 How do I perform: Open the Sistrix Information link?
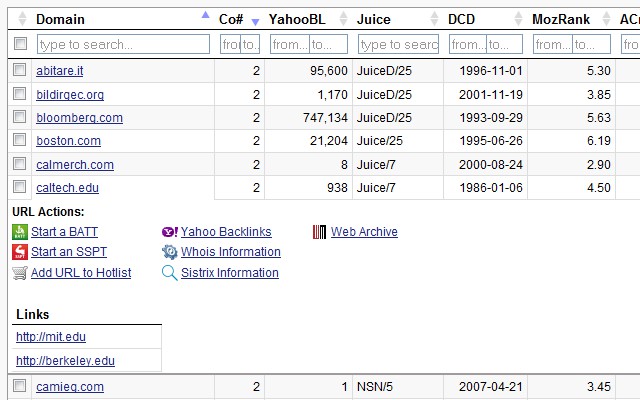click(230, 273)
